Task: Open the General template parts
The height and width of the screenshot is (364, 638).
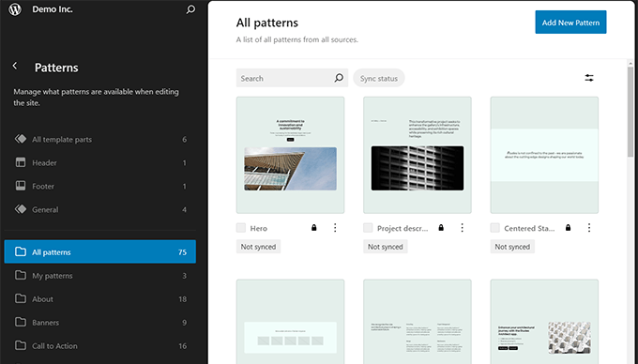Action: coord(100,209)
